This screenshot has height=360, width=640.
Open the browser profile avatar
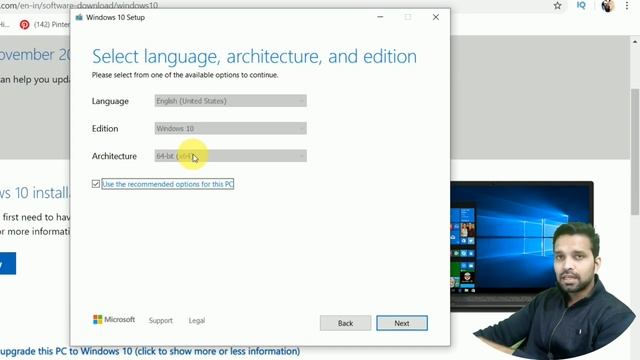(608, 6)
